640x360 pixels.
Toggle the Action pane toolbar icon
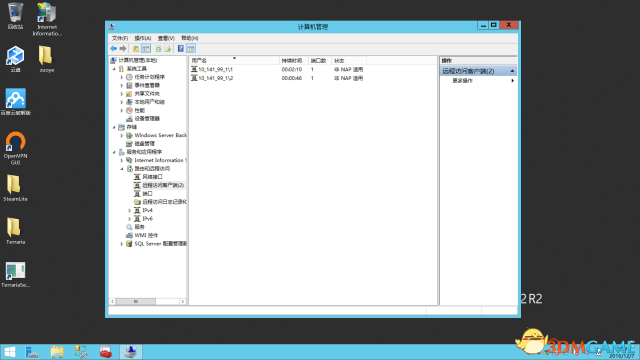(x=191, y=49)
